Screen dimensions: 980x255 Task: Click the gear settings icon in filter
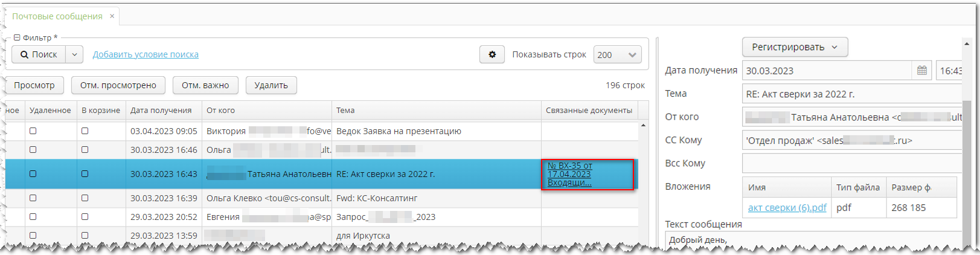492,54
